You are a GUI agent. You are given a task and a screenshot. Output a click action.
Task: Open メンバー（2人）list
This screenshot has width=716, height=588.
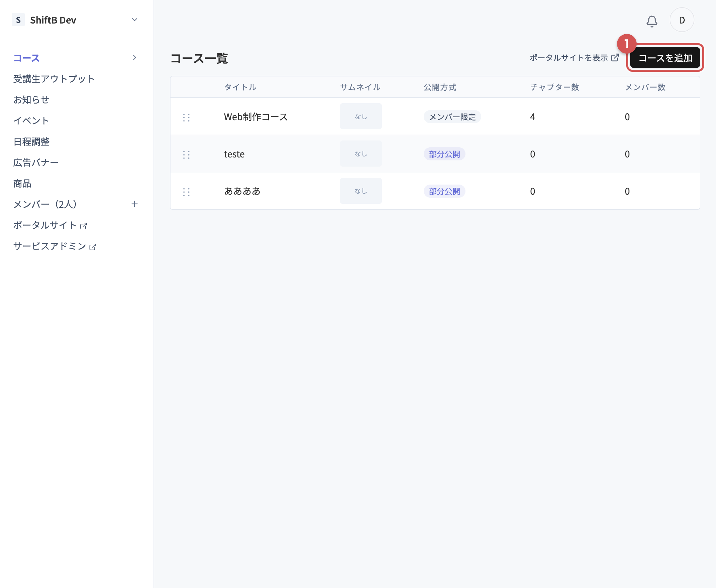(x=45, y=204)
